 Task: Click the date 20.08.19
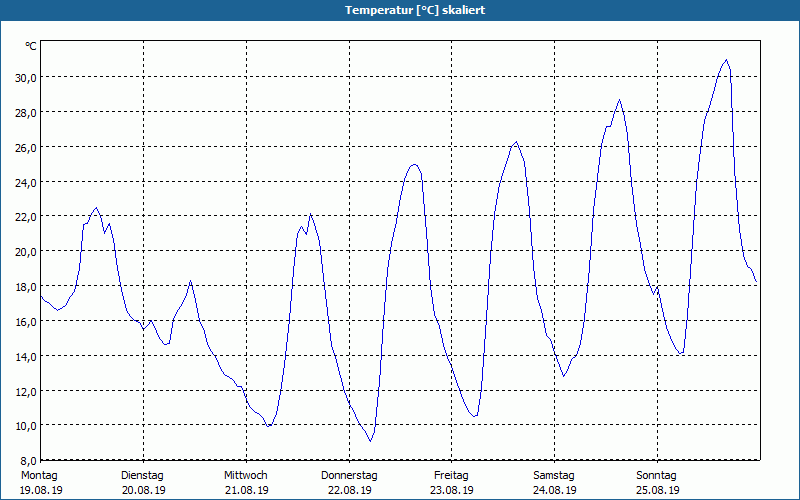click(144, 490)
